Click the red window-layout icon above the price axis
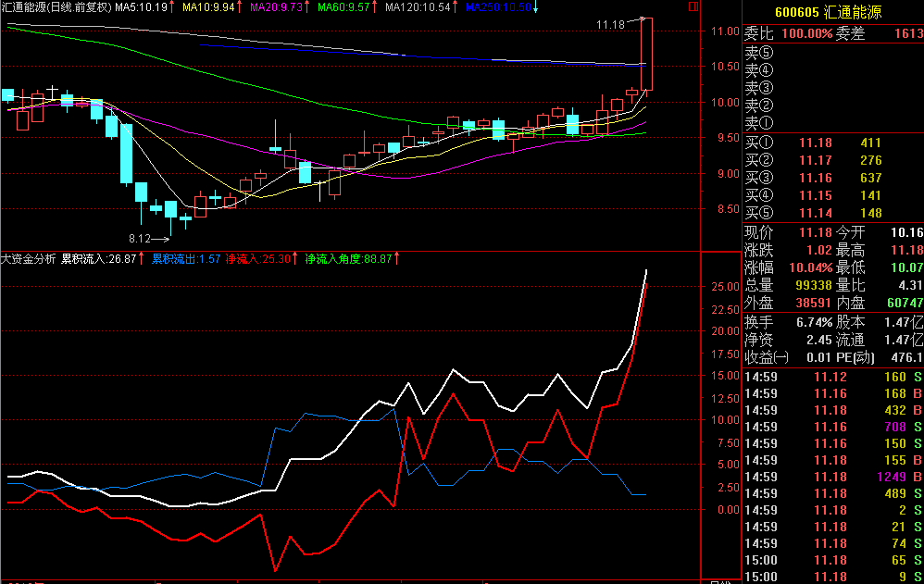924x584 pixels. [693, 6]
